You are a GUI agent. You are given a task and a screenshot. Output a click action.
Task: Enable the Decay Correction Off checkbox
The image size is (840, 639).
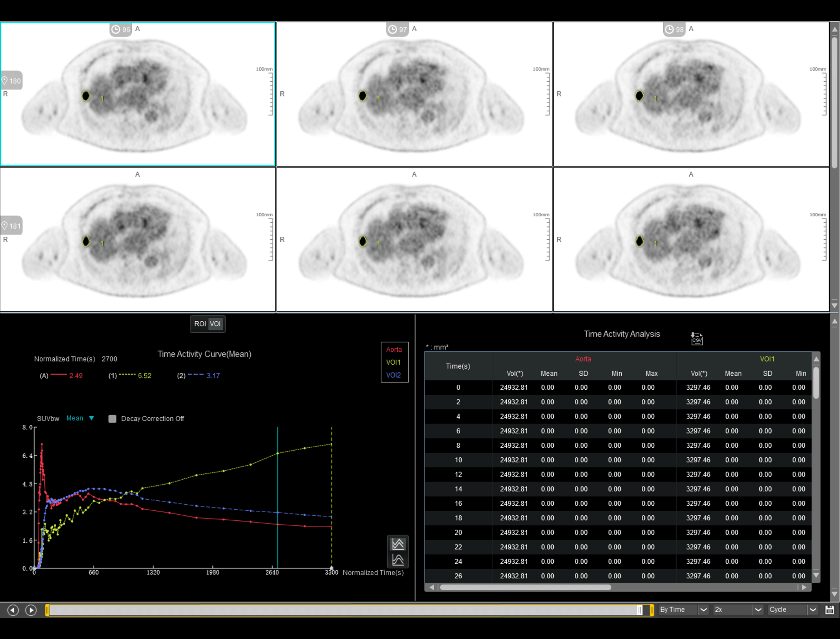tap(112, 419)
